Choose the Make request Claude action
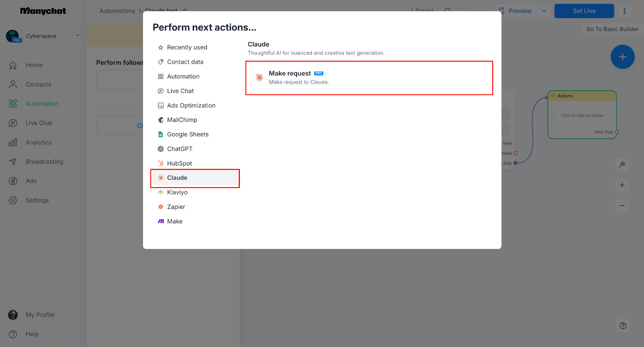This screenshot has height=347, width=644. (x=369, y=78)
